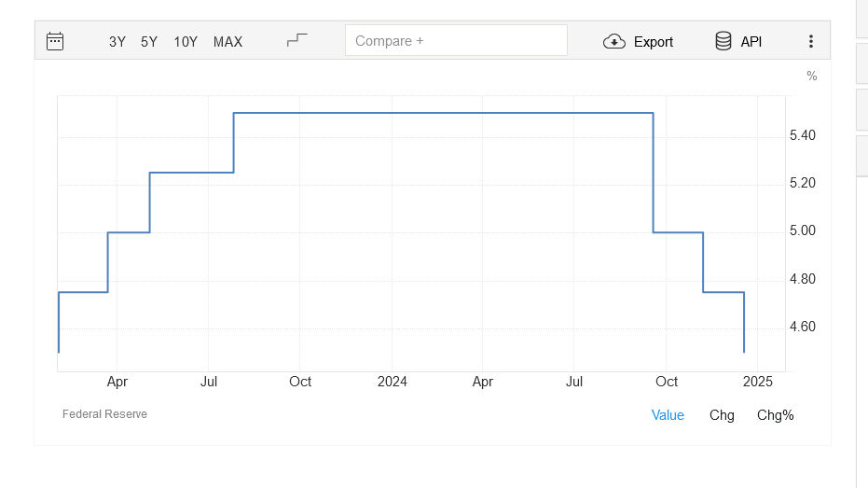Choose the 10Y time range

click(x=186, y=41)
